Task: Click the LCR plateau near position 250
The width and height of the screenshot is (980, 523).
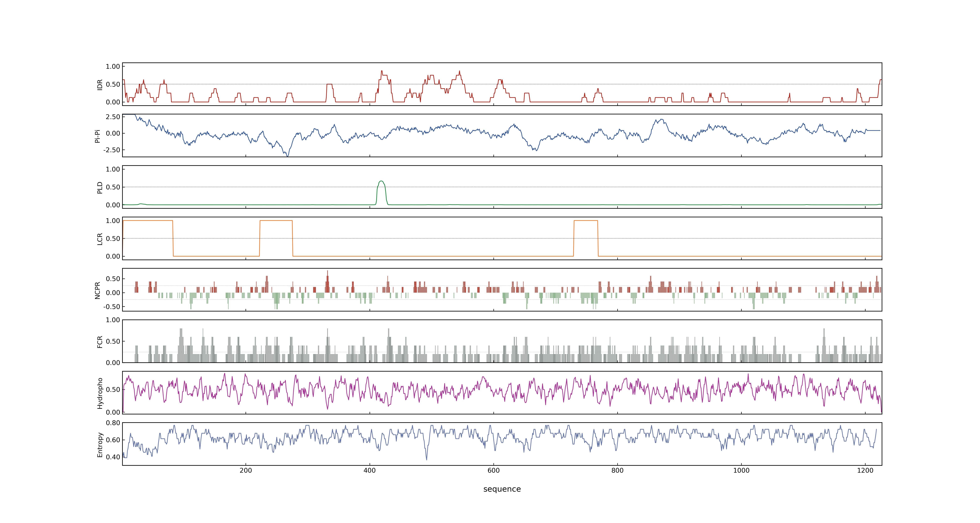Action: click(276, 221)
